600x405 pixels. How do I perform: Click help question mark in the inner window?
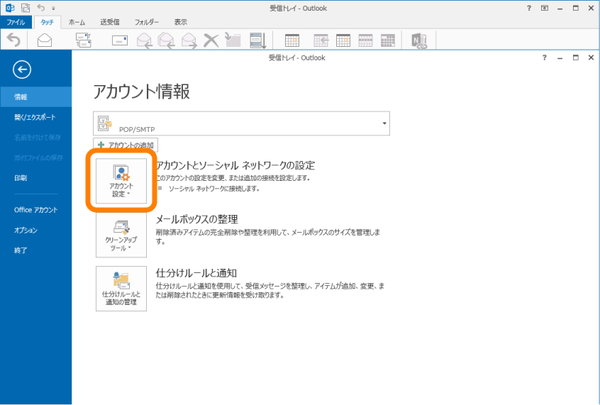[545, 57]
